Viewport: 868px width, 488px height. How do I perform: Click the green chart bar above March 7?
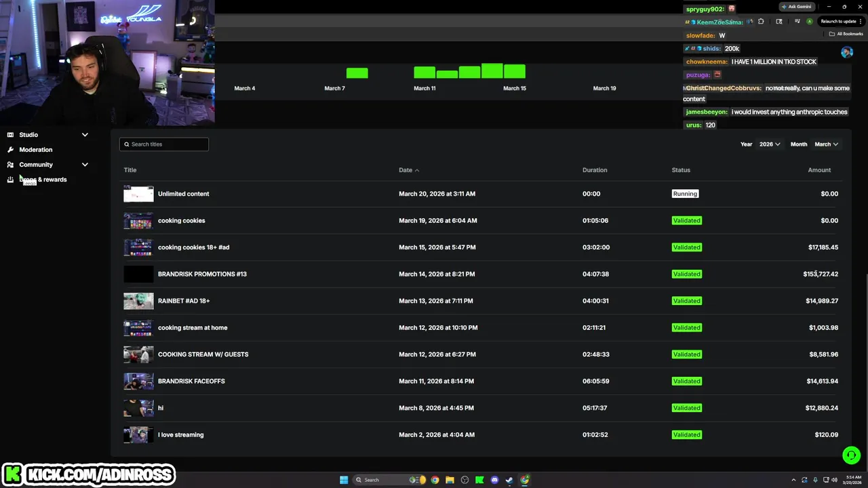[x=357, y=73]
